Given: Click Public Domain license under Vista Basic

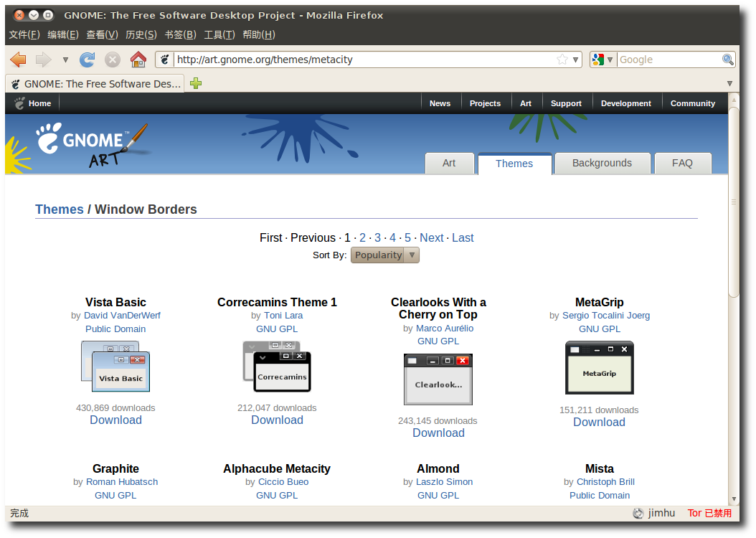Looking at the screenshot, I should (115, 329).
